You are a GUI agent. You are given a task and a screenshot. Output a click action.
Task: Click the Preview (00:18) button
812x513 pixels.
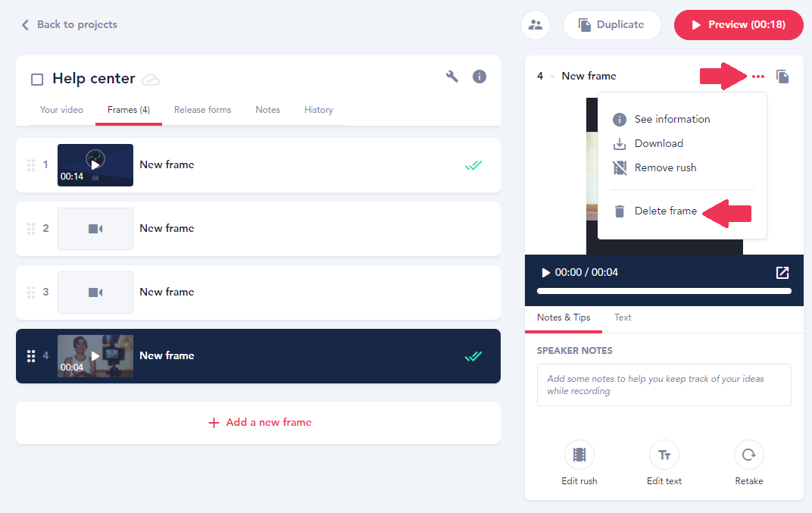pyautogui.click(x=739, y=25)
